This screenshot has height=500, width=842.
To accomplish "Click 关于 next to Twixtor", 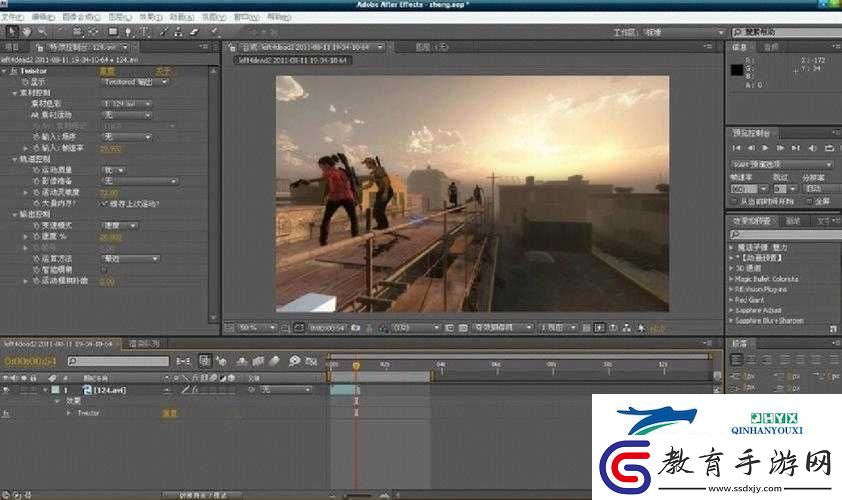I will tap(162, 71).
